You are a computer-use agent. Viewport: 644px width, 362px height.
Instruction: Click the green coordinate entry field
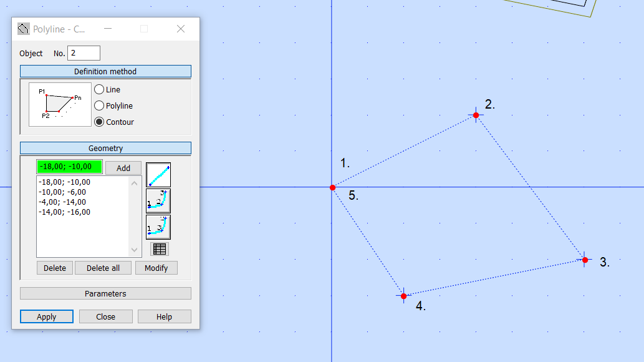[x=69, y=168]
